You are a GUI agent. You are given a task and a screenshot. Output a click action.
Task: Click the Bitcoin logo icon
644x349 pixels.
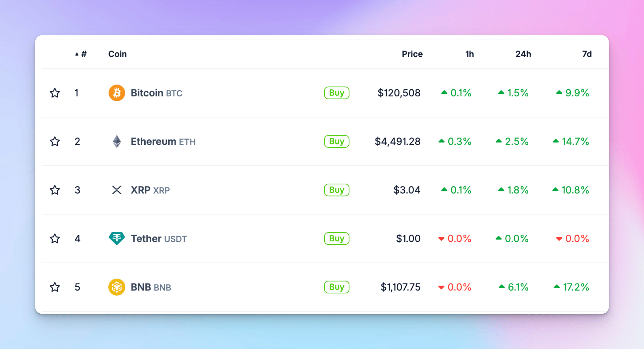[117, 93]
